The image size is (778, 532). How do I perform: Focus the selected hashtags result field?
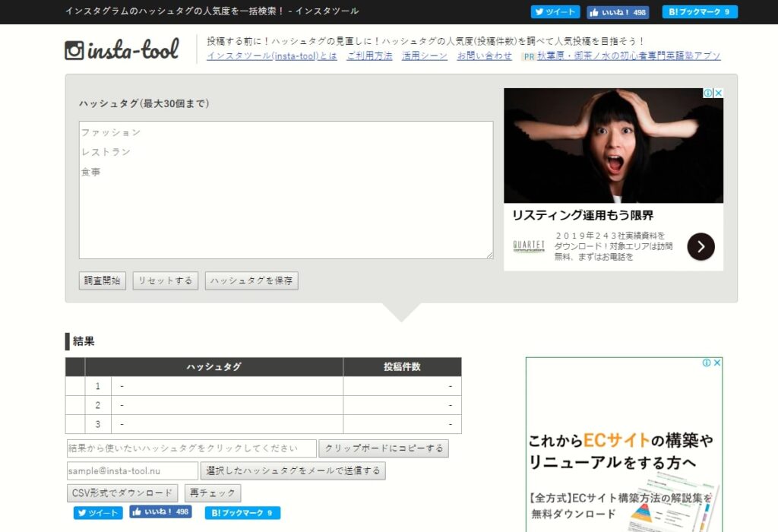click(x=191, y=448)
